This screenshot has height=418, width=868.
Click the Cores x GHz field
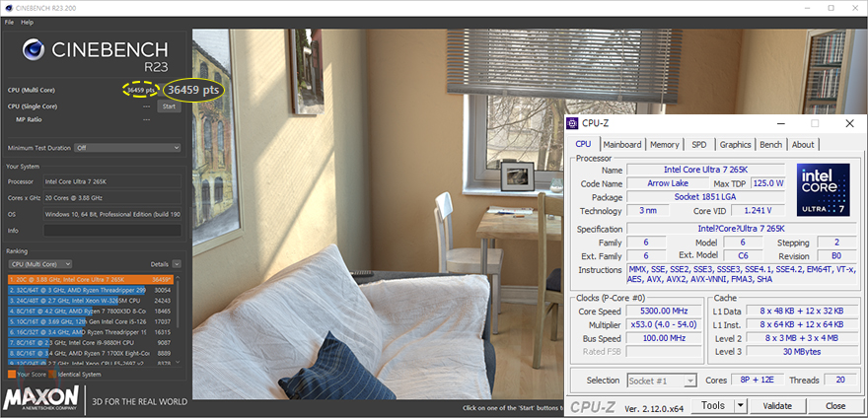click(x=112, y=197)
